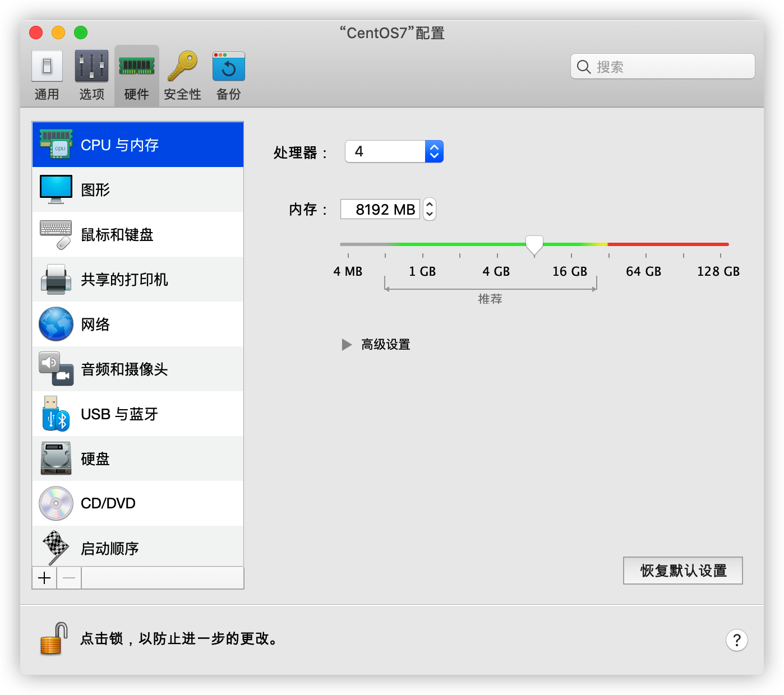Click the minus button to remove hardware
Image resolution: width=784 pixels, height=695 pixels.
(x=69, y=578)
